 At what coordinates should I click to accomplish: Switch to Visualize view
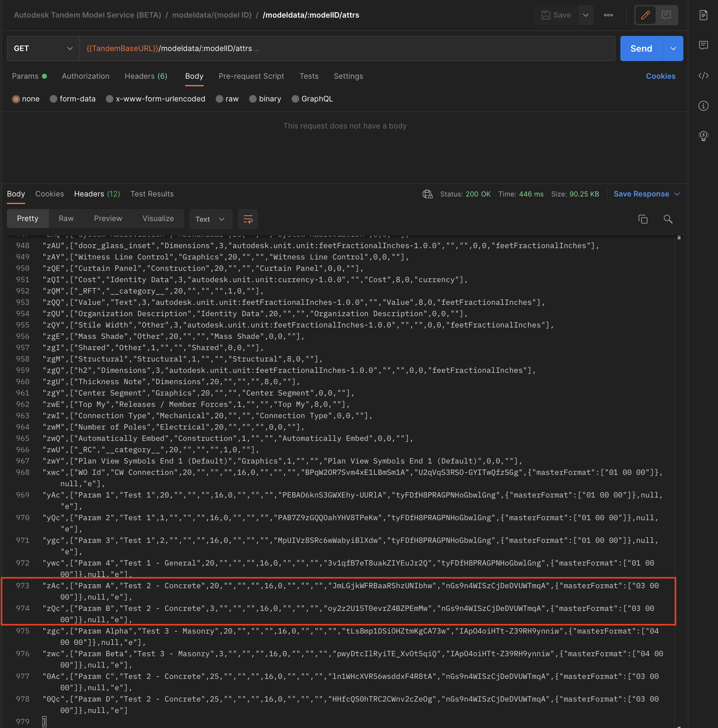coord(158,219)
